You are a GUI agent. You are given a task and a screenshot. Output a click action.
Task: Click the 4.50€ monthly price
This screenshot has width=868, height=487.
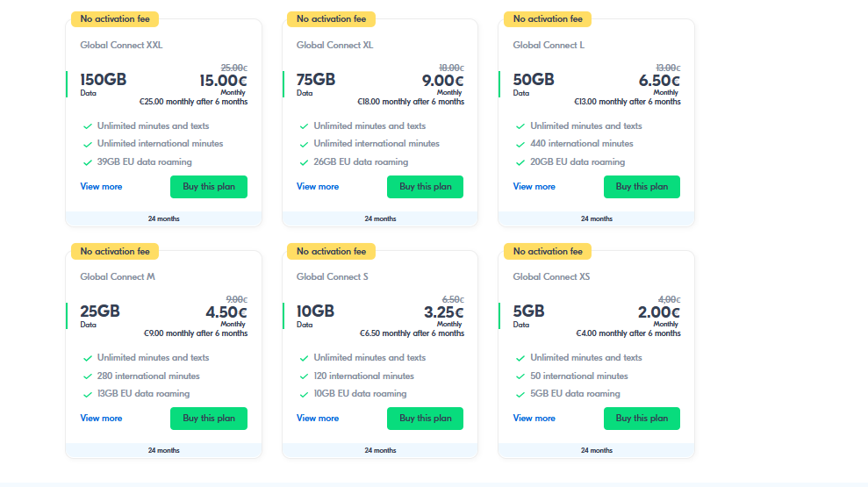coord(226,312)
